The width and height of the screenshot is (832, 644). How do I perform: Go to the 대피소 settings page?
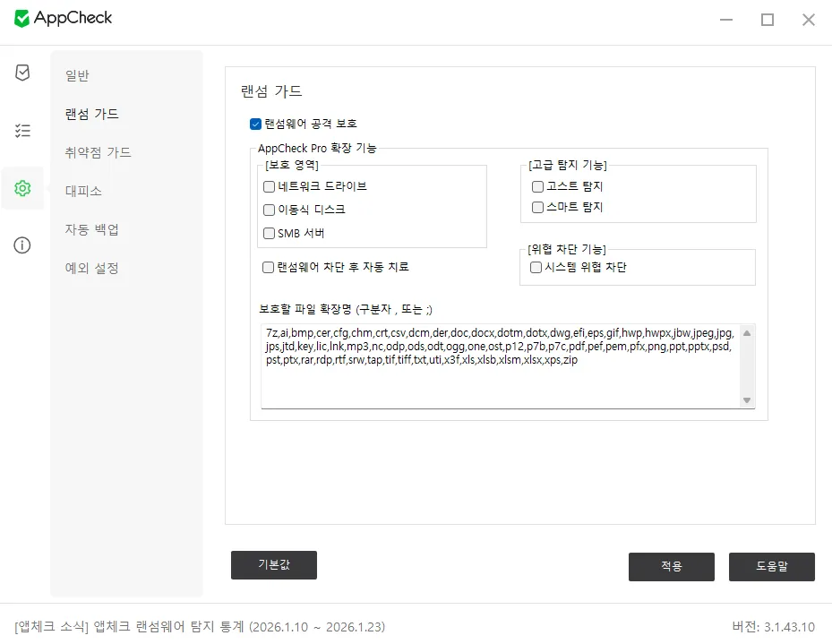click(83, 191)
